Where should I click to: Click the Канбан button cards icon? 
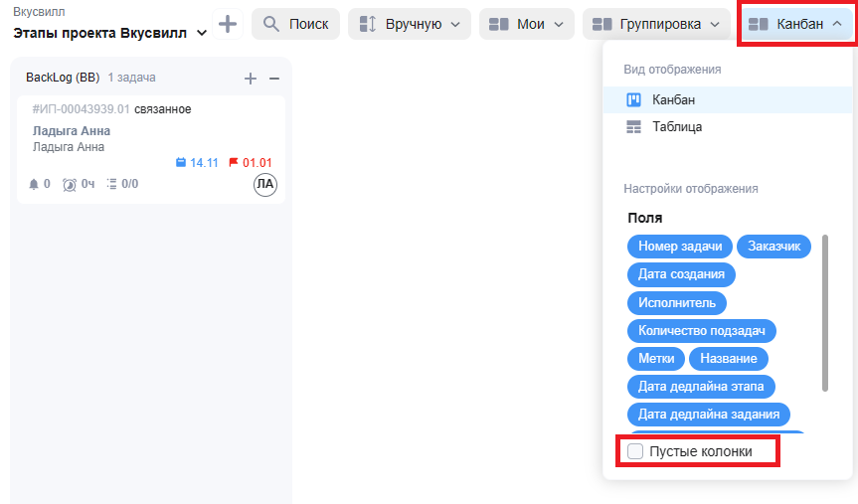pos(759,24)
